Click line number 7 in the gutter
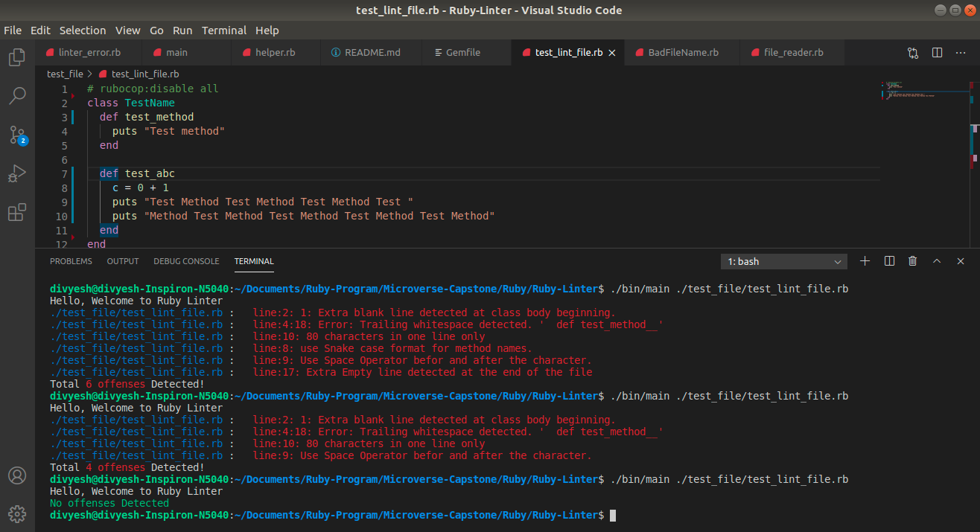This screenshot has width=980, height=532. point(65,174)
